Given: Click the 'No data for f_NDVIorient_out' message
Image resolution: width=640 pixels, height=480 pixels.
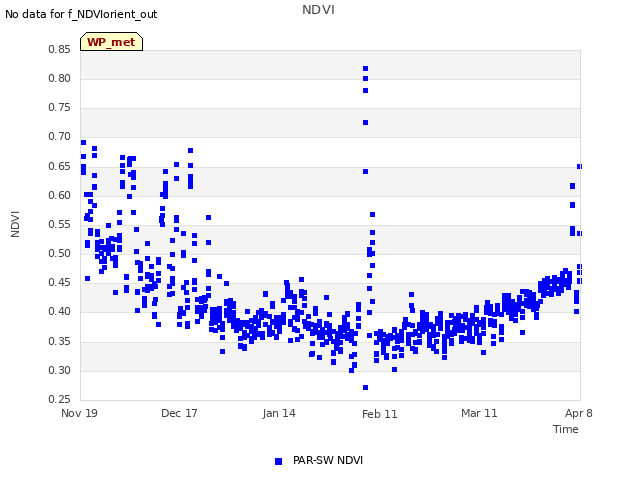Looking at the screenshot, I should [81, 14].
